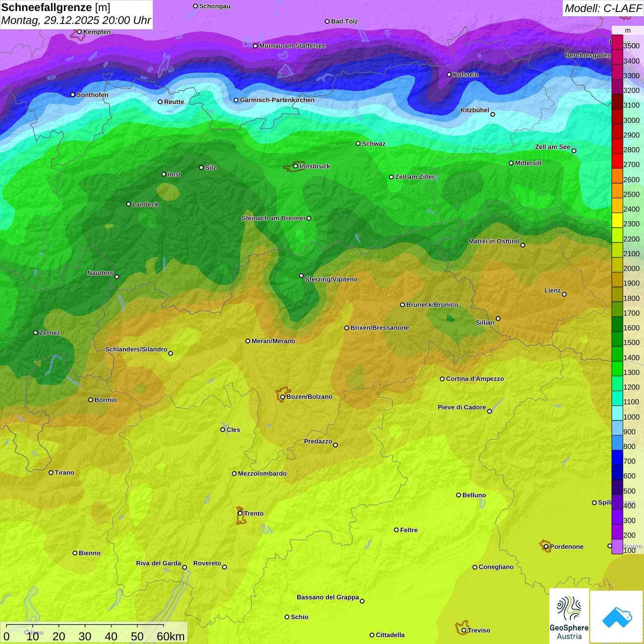Viewport: 644px width, 644px height.
Task: Click the Imst label
Action: [x=174, y=174]
